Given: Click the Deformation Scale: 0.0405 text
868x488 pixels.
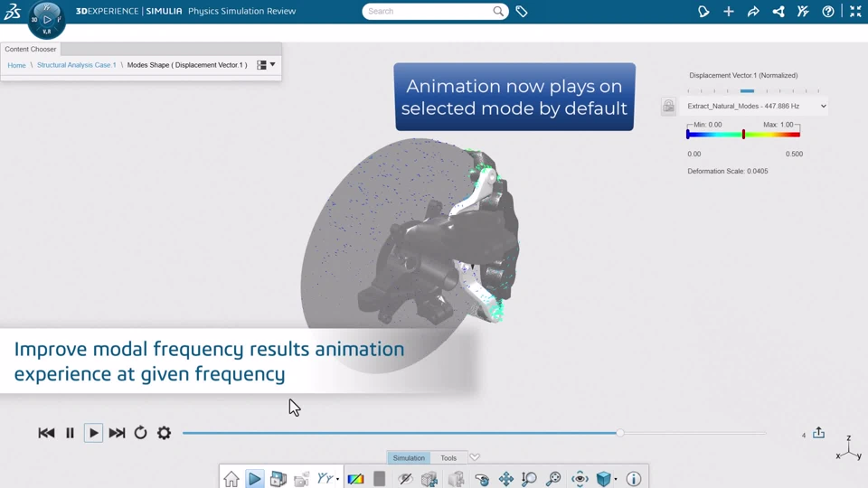Looking at the screenshot, I should [x=727, y=171].
